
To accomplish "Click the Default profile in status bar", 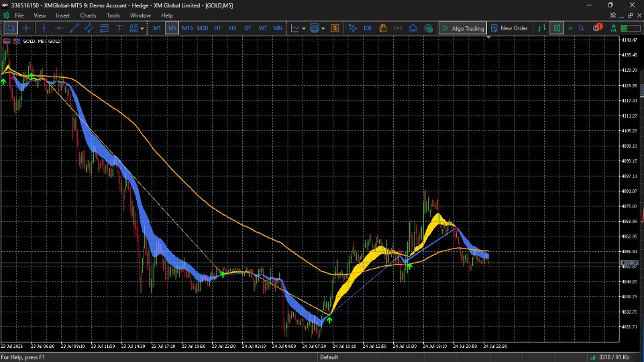I will (329, 357).
